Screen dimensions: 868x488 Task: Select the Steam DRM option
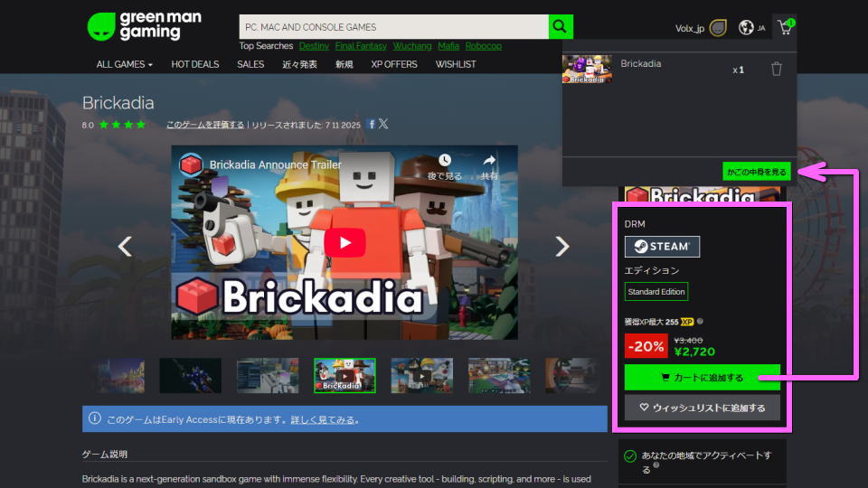coord(662,246)
